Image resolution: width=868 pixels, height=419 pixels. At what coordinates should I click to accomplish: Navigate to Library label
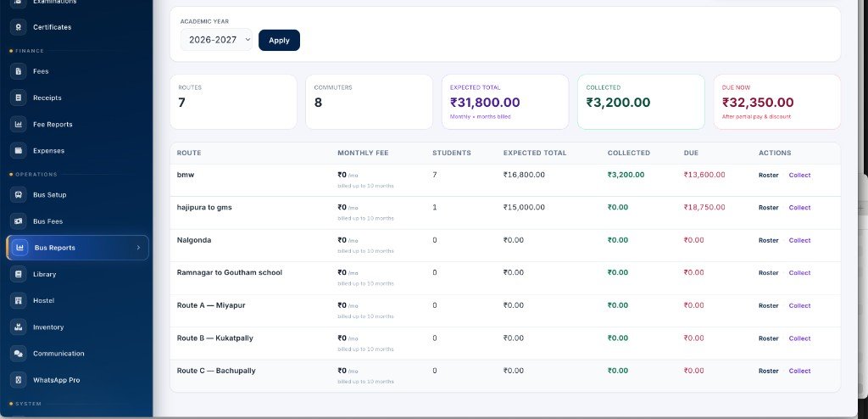click(44, 274)
